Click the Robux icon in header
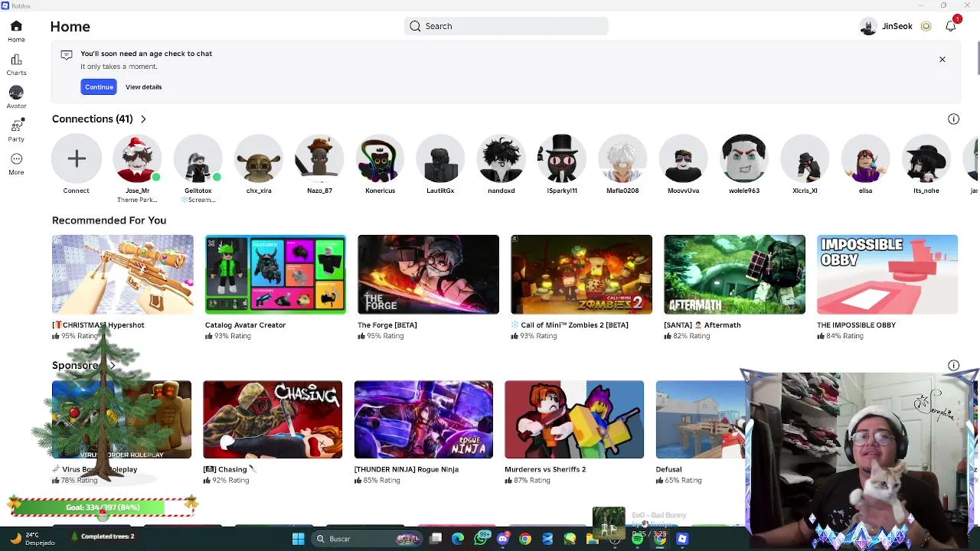Screen dimensions: 980x551 pyautogui.click(x=926, y=26)
